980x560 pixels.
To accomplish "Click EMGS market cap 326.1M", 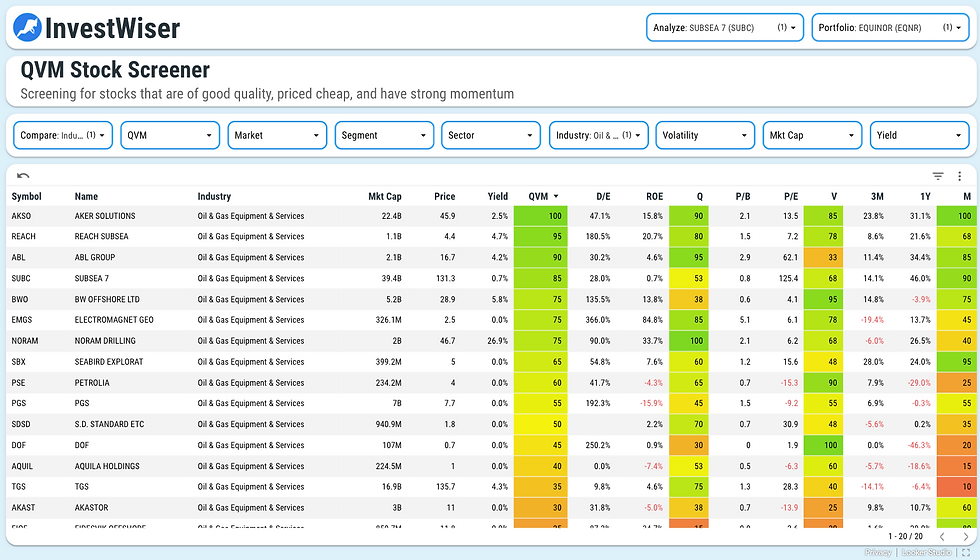I will click(x=388, y=320).
